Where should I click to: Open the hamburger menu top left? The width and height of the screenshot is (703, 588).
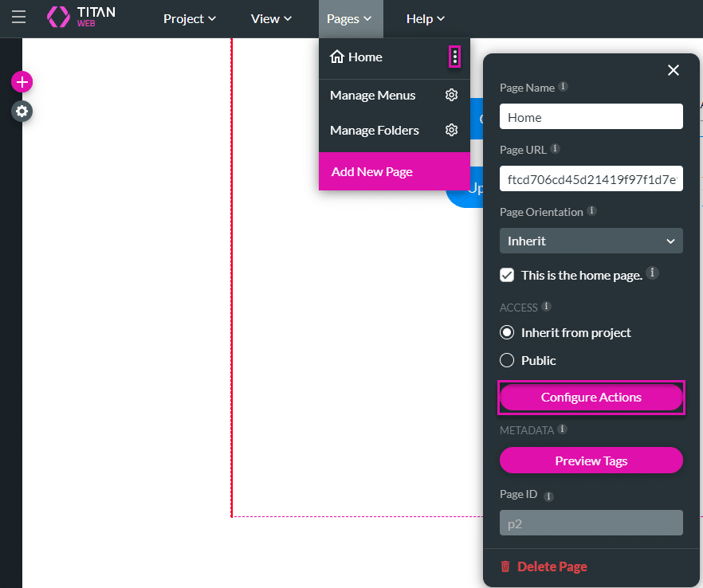pos(18,18)
